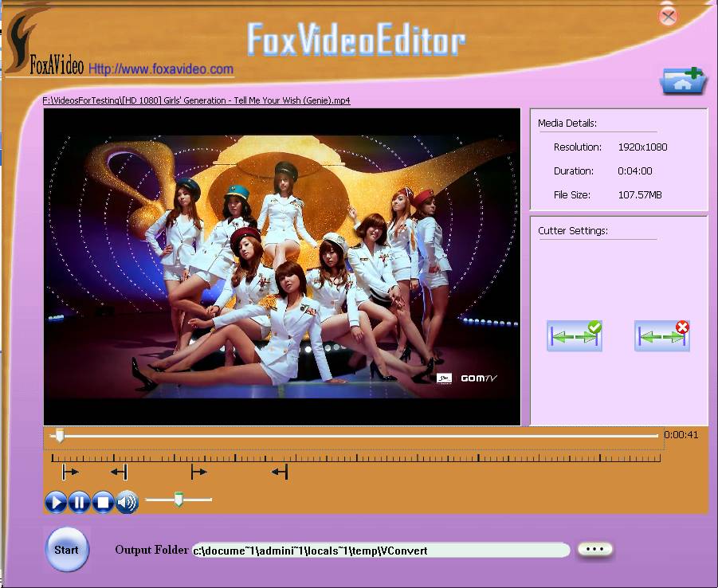Viewport: 718px width, 588px height.
Task: Click the Media Details heading
Action: 567,123
